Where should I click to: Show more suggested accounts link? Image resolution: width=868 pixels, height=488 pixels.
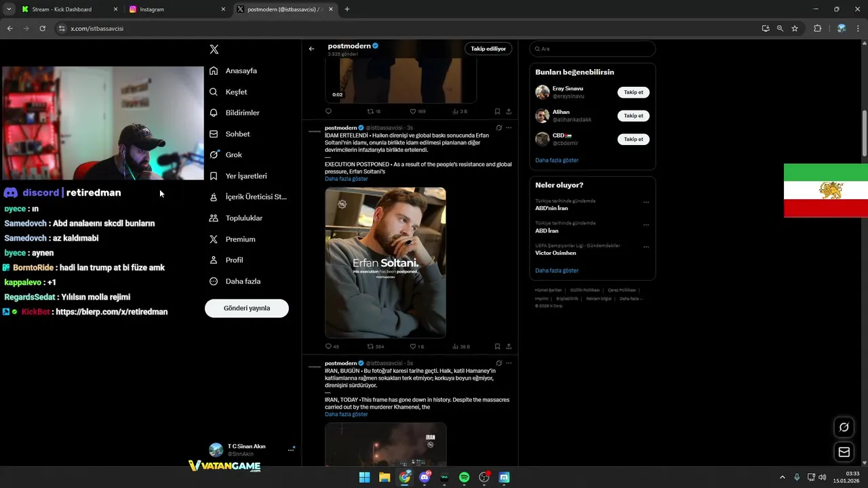tap(557, 161)
